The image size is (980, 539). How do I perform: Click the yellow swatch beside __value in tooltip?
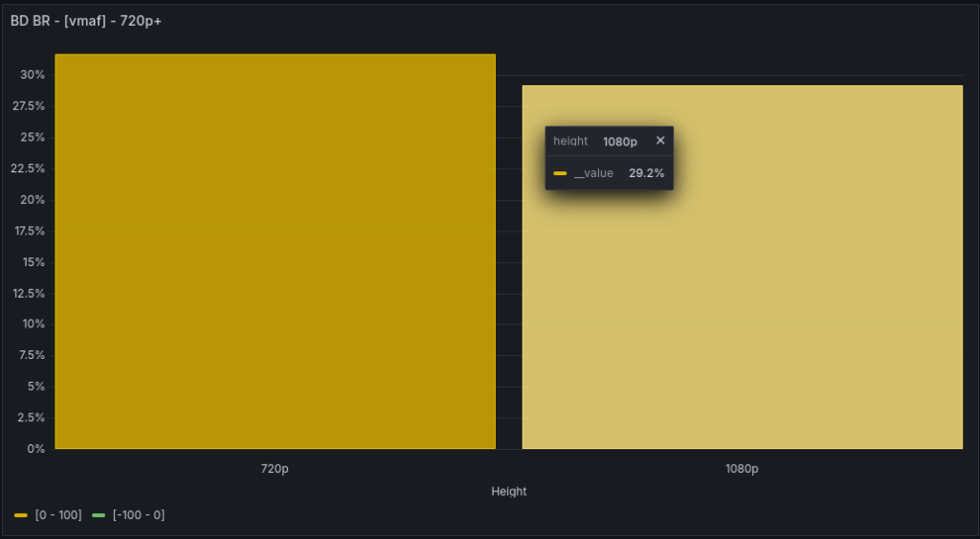pyautogui.click(x=560, y=173)
